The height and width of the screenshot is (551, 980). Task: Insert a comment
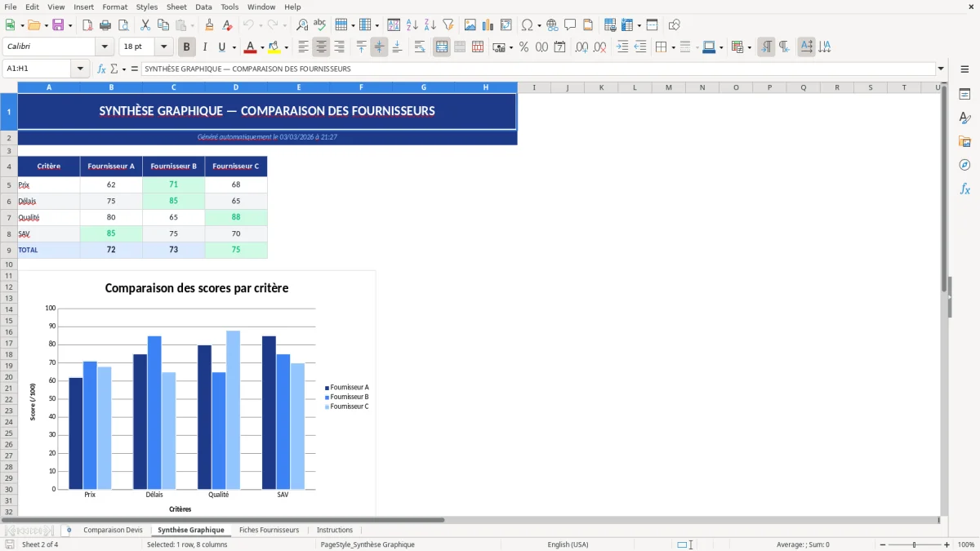coord(570,24)
